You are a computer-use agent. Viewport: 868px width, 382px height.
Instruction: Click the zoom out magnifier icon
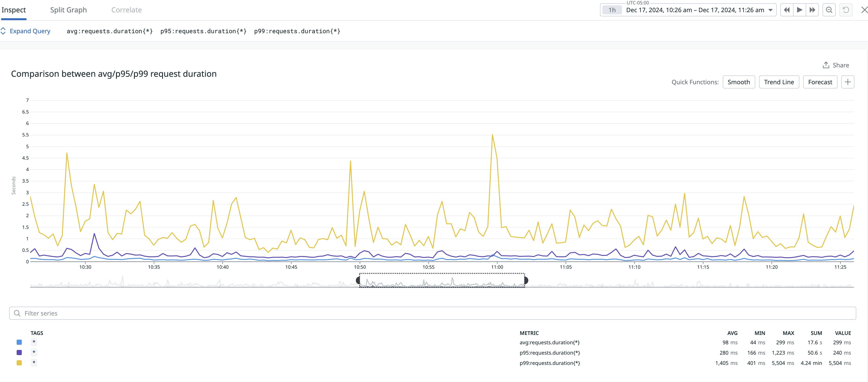coord(829,10)
